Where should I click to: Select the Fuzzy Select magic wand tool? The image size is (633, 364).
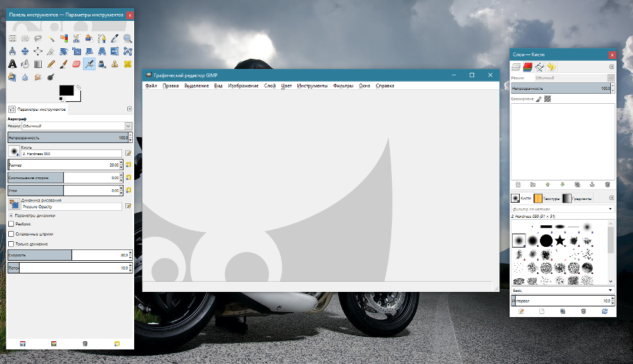click(51, 39)
